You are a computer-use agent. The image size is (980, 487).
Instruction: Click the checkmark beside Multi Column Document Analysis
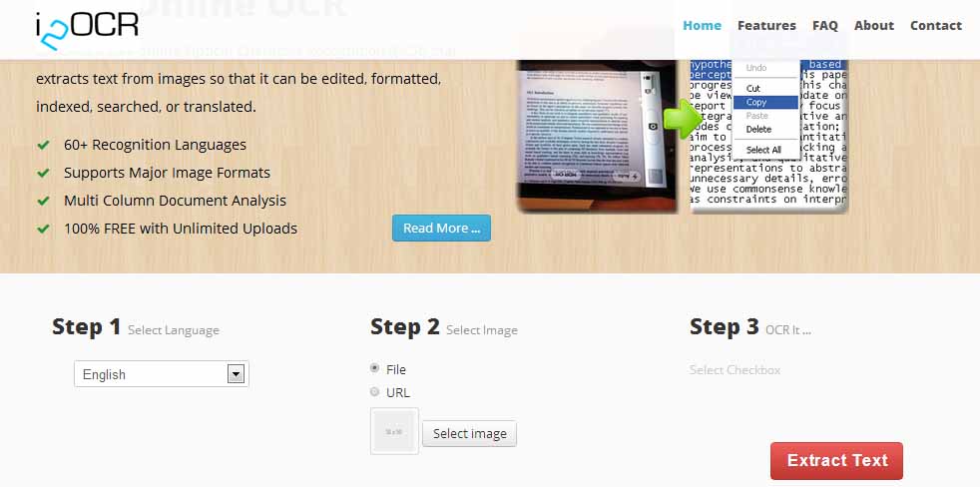(43, 201)
